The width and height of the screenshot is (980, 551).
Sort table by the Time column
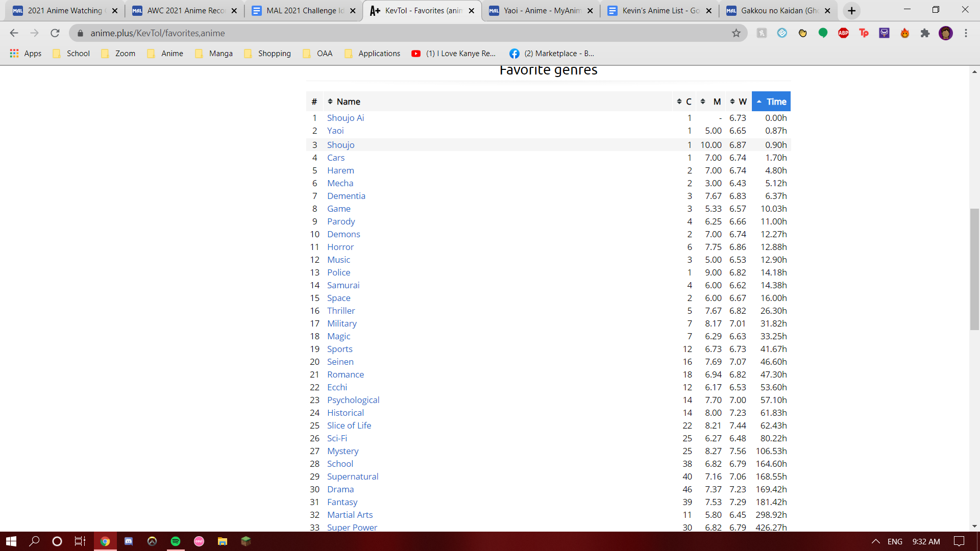coord(771,102)
